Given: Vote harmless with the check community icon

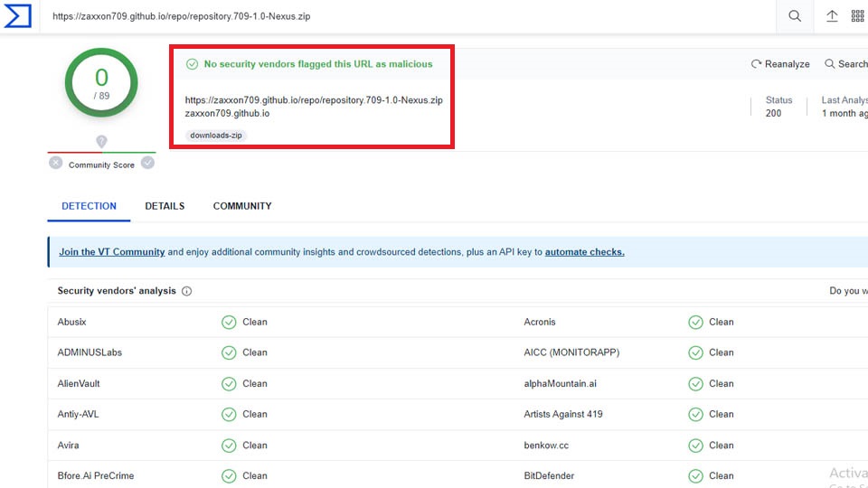Looking at the screenshot, I should tap(147, 163).
